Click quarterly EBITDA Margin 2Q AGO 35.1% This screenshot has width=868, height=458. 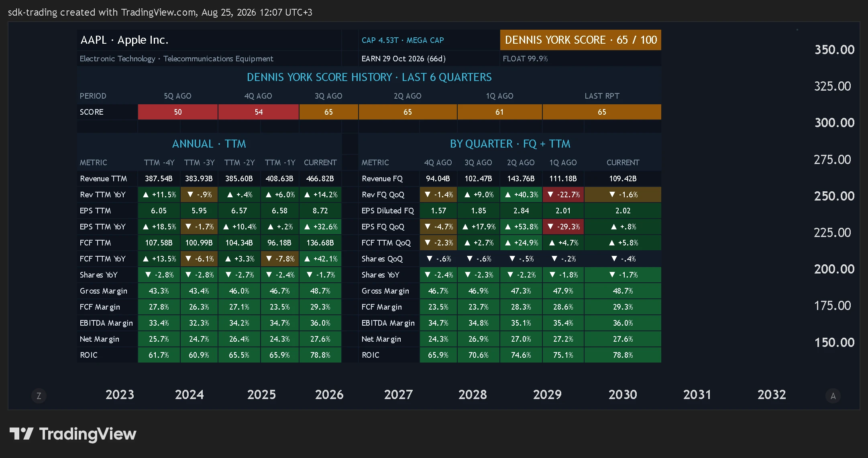click(x=521, y=323)
